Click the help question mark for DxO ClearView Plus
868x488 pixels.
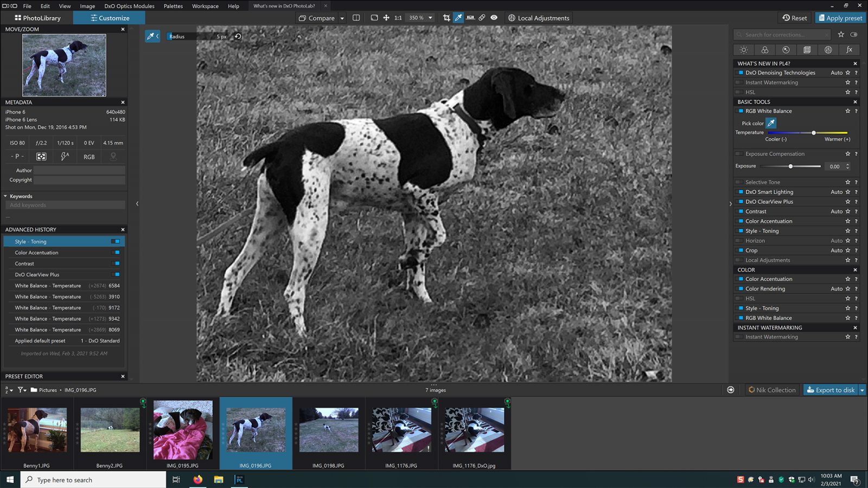[x=856, y=202]
